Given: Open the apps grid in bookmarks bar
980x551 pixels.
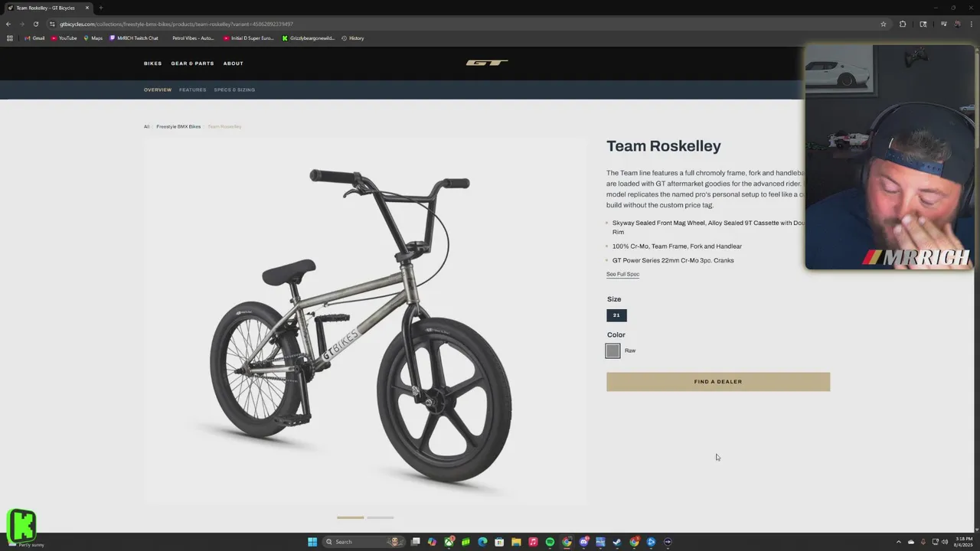Looking at the screenshot, I should 9,38.
